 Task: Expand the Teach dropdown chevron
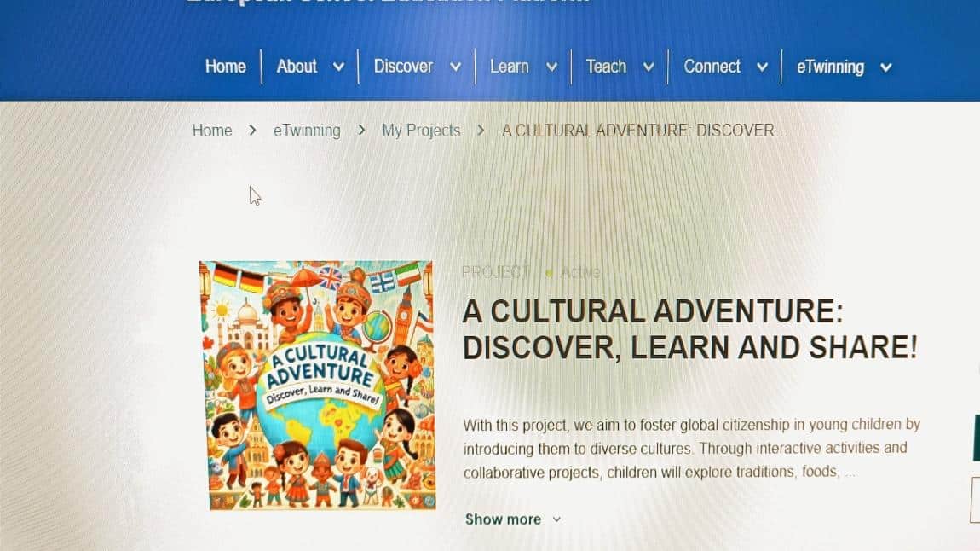pos(649,67)
